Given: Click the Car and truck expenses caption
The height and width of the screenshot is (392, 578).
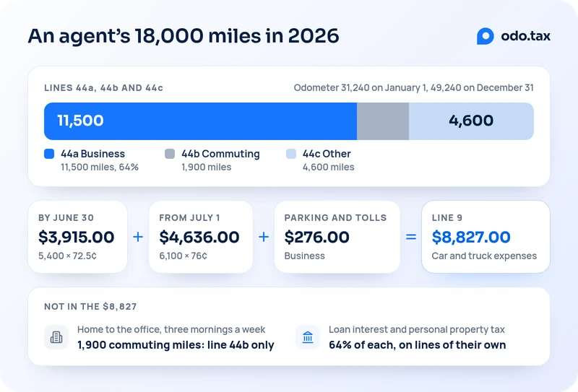Looking at the screenshot, I should pos(484,256).
